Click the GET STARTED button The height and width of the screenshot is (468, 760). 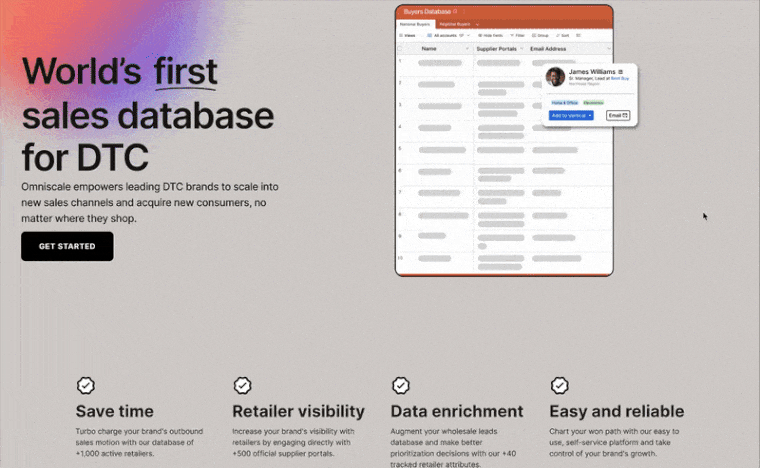(67, 246)
